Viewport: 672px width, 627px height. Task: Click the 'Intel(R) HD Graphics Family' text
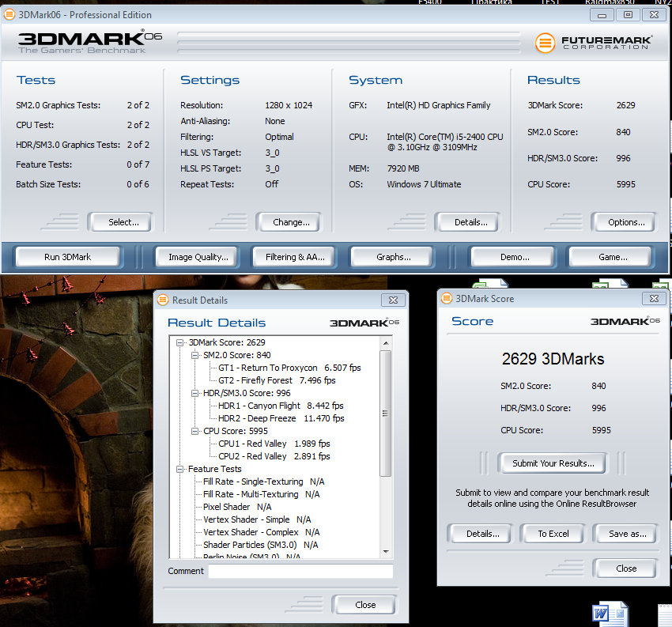pyautogui.click(x=439, y=105)
